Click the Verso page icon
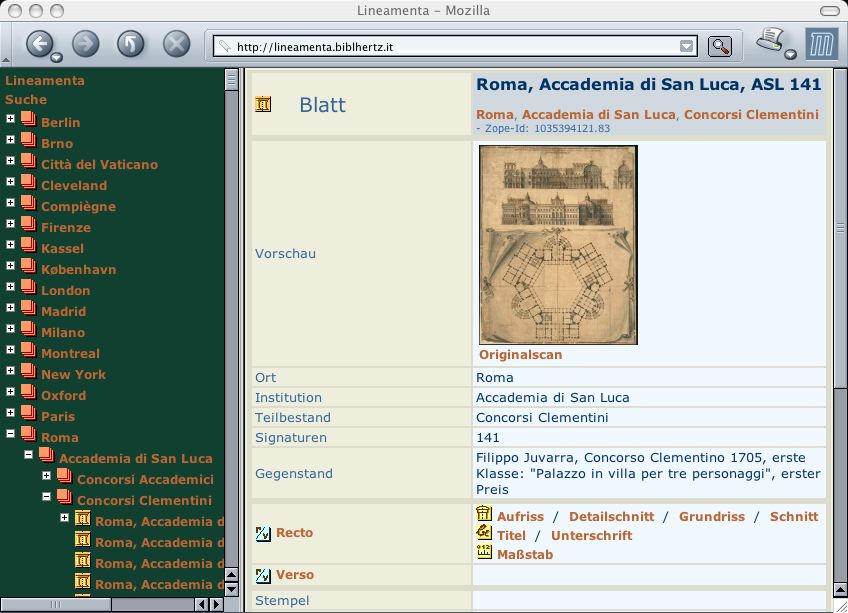Screen dimensions: 848x613 pos(264,575)
